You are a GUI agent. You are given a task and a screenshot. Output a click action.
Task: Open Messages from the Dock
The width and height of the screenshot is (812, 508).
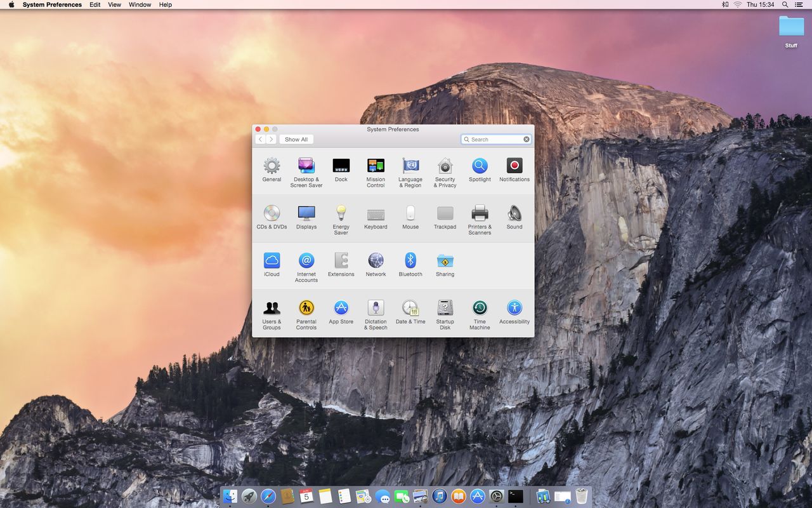(383, 496)
